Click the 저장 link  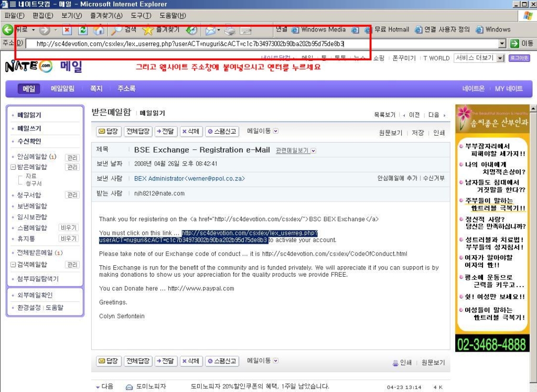pyautogui.click(x=418, y=133)
